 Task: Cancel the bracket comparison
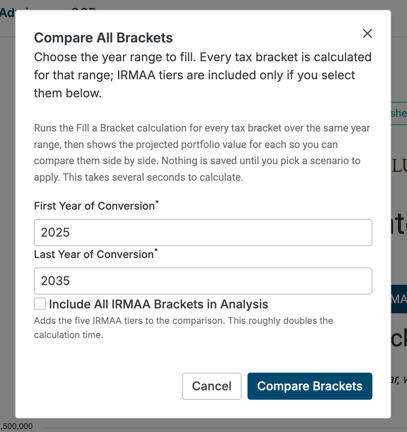click(x=212, y=386)
